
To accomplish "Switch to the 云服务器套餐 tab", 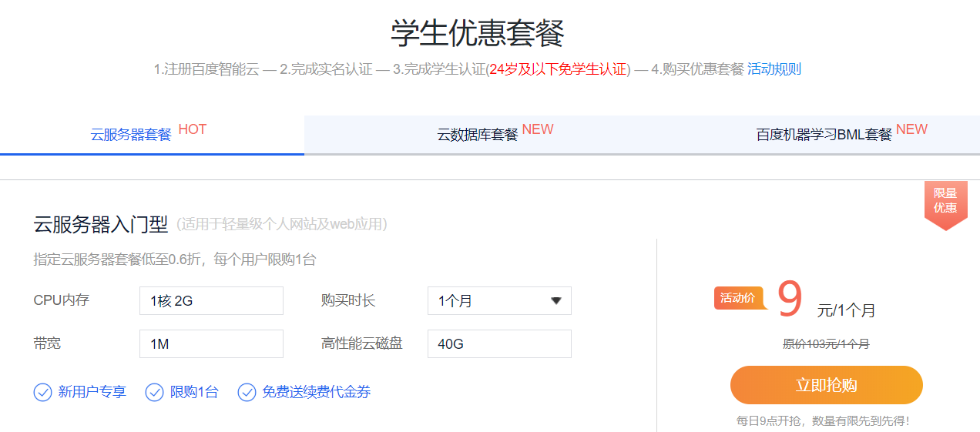I will pos(152,135).
